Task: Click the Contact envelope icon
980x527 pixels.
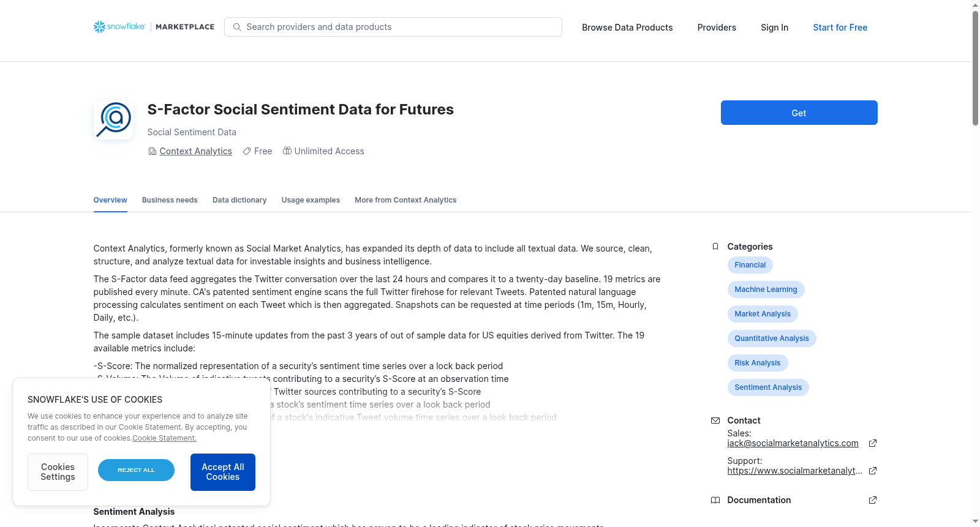Action: [715, 420]
